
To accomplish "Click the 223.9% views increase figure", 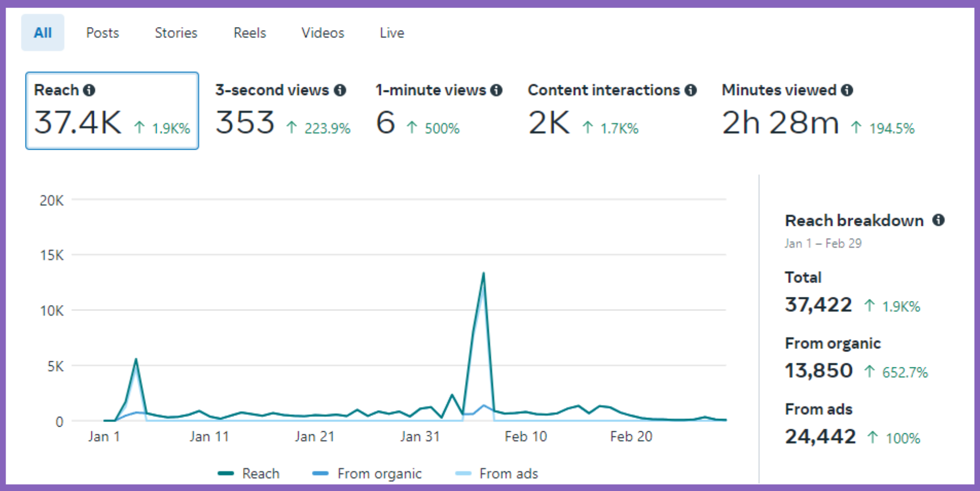I will point(328,128).
